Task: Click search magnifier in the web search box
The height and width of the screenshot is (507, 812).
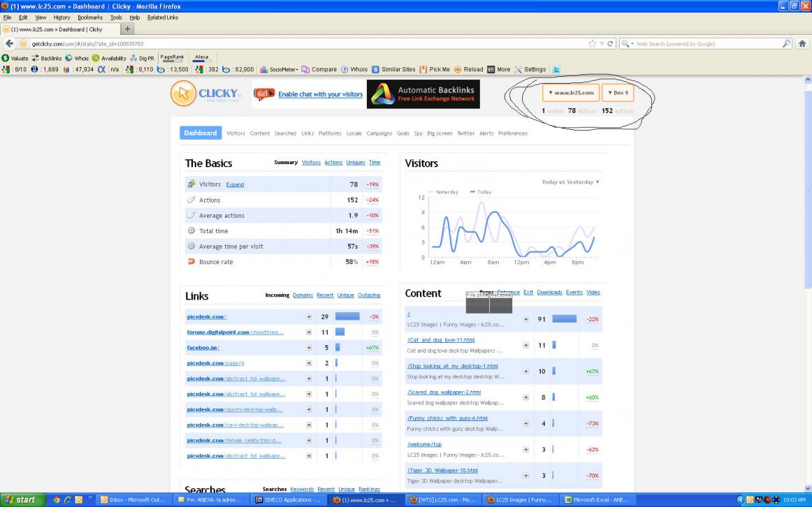Action: (787, 43)
